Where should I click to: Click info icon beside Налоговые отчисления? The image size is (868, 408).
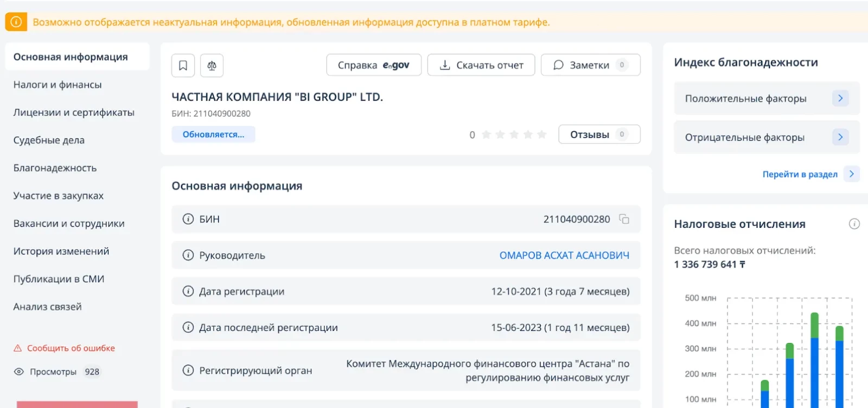click(x=854, y=224)
